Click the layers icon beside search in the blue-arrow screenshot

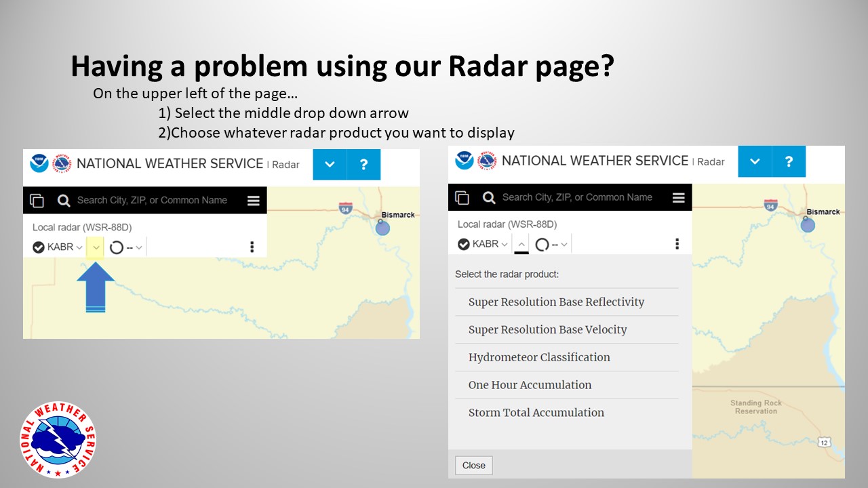point(37,201)
